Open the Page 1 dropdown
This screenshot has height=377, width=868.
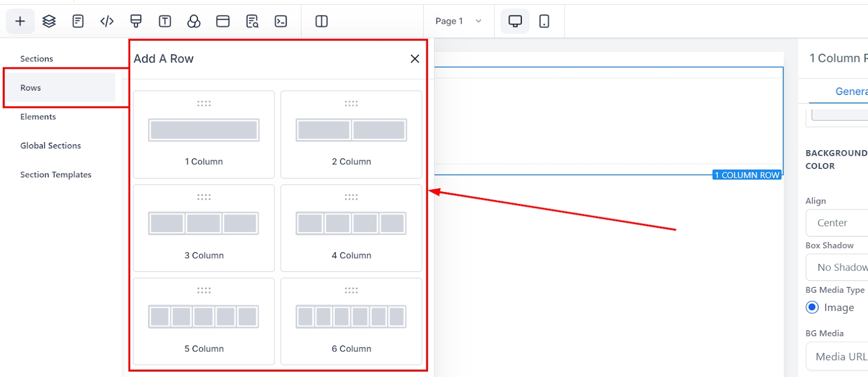pyautogui.click(x=458, y=21)
